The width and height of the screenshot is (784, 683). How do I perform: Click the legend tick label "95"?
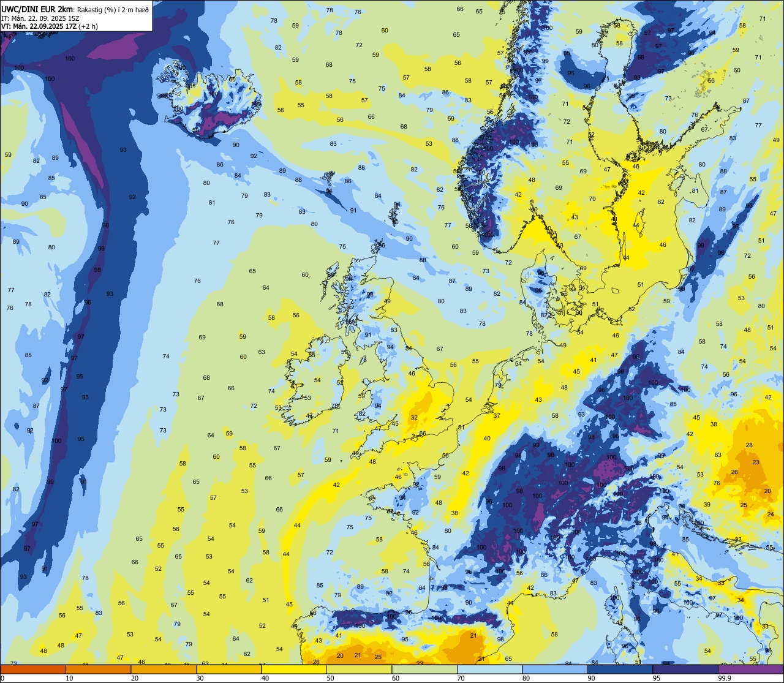point(657,678)
